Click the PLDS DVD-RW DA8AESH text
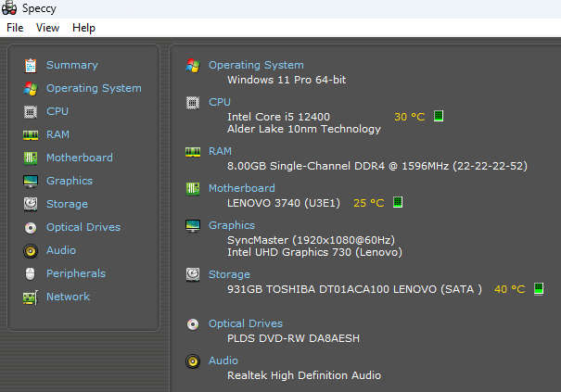The height and width of the screenshot is (392, 561). click(293, 338)
